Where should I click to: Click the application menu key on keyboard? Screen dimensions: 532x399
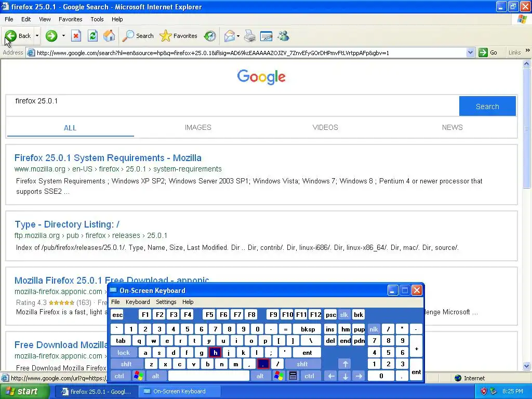coord(293,376)
